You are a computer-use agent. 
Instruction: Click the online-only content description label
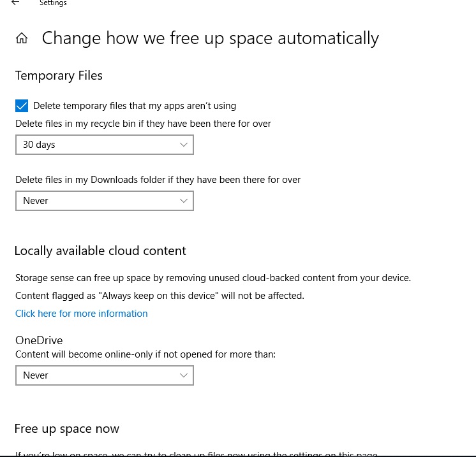(x=145, y=354)
